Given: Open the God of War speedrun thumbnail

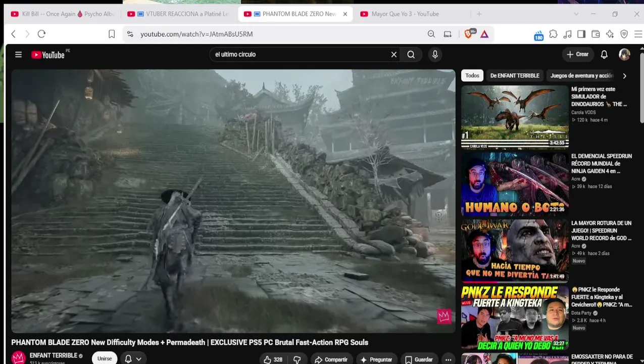Looking at the screenshot, I should pyautogui.click(x=515, y=251).
